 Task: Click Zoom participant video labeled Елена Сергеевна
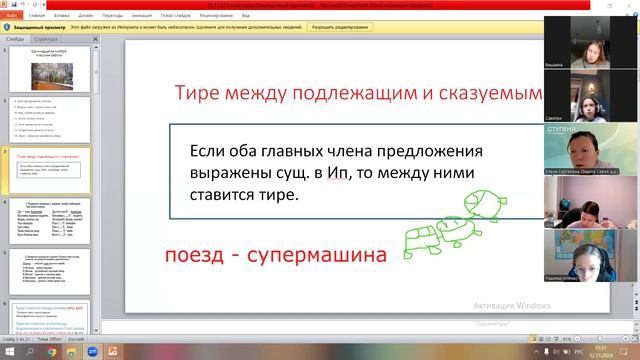590,149
